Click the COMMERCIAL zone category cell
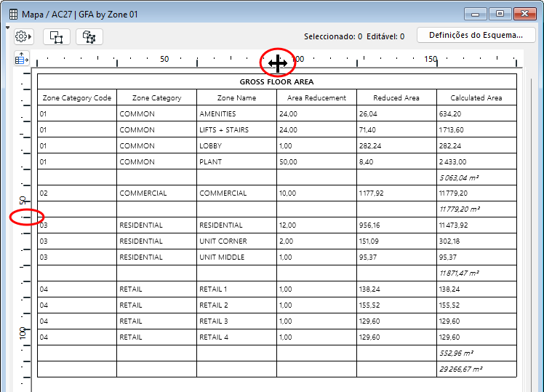Image resolution: width=544 pixels, height=392 pixels. pos(157,193)
